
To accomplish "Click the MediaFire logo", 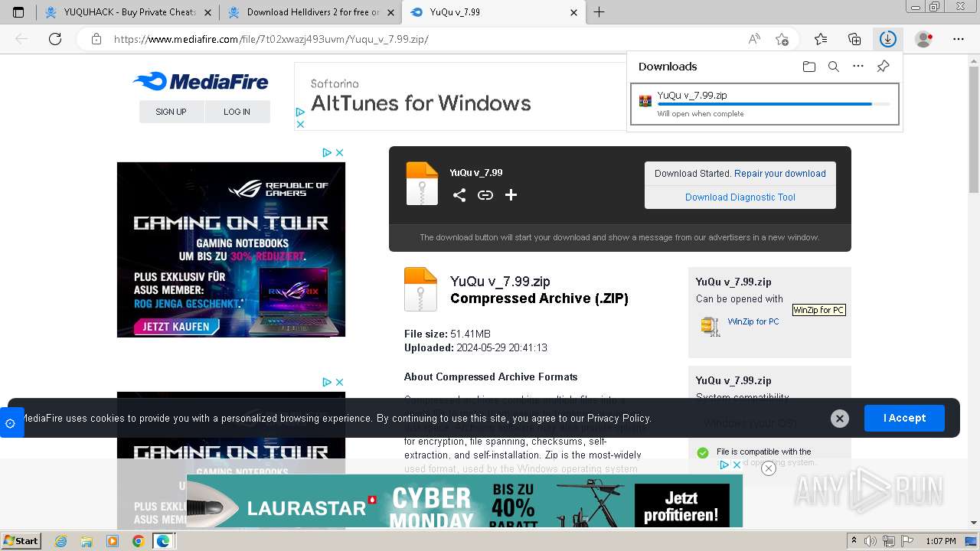I will click(201, 81).
